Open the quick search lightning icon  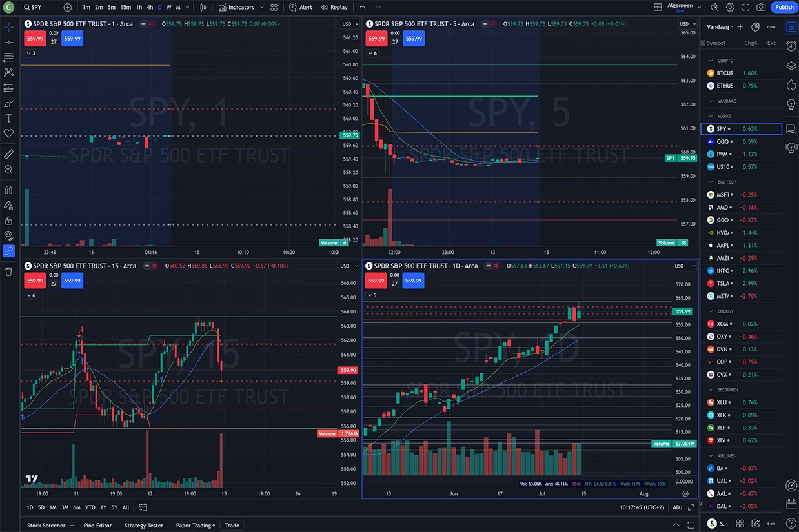[x=714, y=7]
